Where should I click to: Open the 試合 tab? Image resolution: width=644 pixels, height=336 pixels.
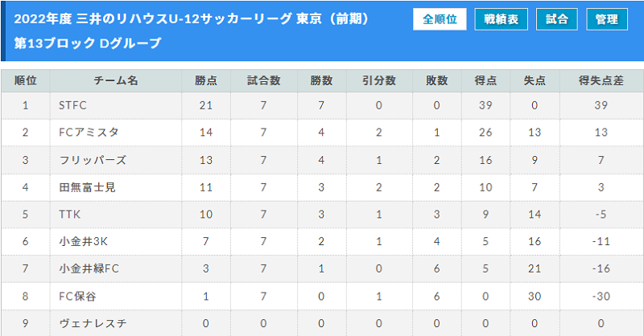click(557, 19)
